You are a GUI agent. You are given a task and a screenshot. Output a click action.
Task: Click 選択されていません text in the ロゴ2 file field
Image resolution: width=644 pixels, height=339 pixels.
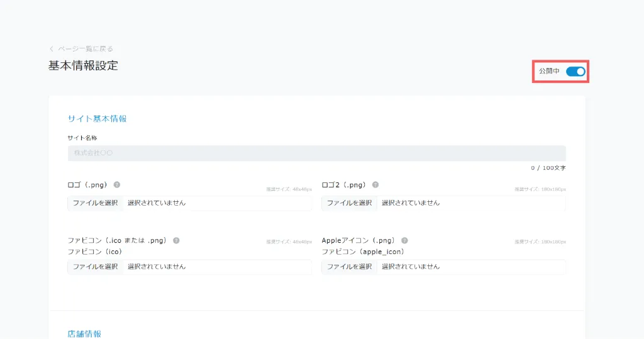pyautogui.click(x=411, y=203)
